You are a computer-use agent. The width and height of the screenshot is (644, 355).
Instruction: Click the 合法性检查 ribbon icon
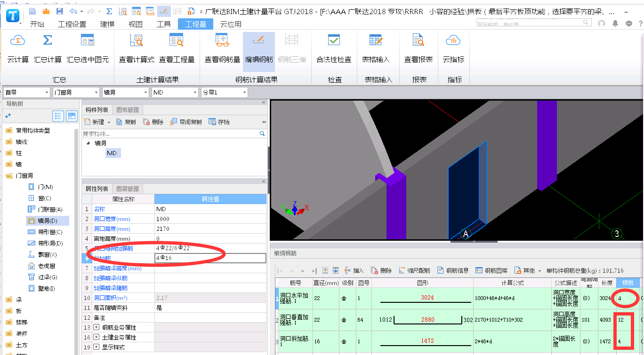(x=334, y=41)
